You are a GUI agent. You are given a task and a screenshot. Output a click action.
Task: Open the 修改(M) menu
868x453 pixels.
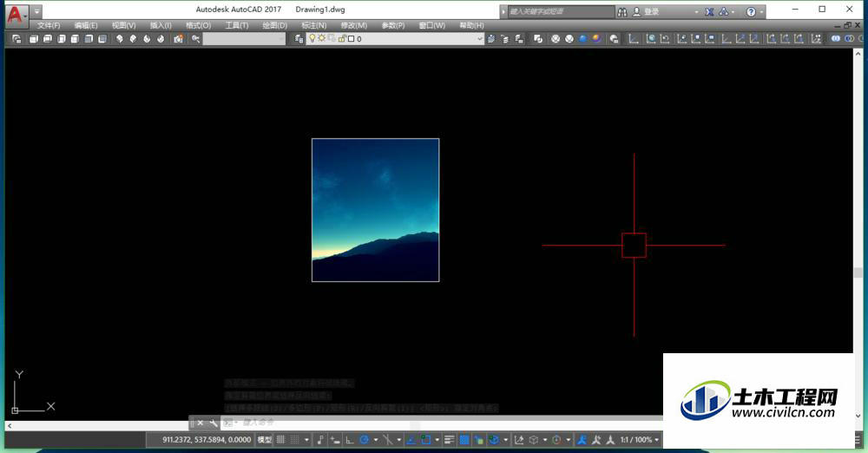pyautogui.click(x=354, y=25)
